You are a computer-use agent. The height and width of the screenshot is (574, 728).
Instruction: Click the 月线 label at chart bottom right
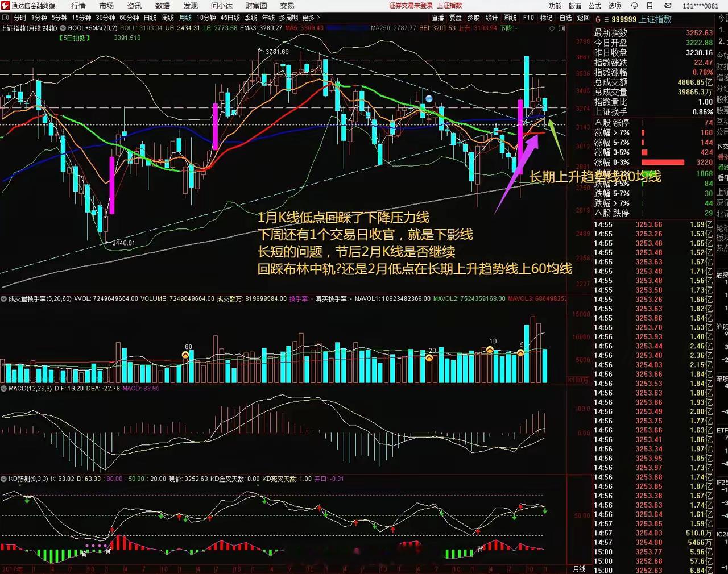579,569
